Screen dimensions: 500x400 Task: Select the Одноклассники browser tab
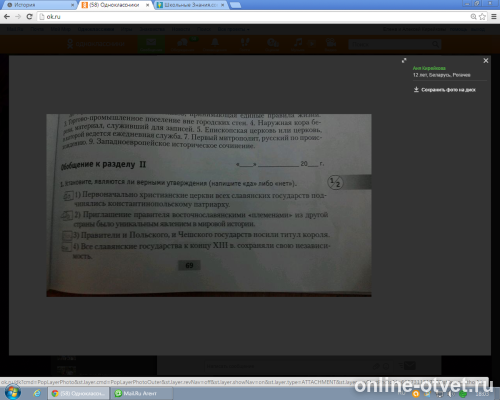coord(115,5)
